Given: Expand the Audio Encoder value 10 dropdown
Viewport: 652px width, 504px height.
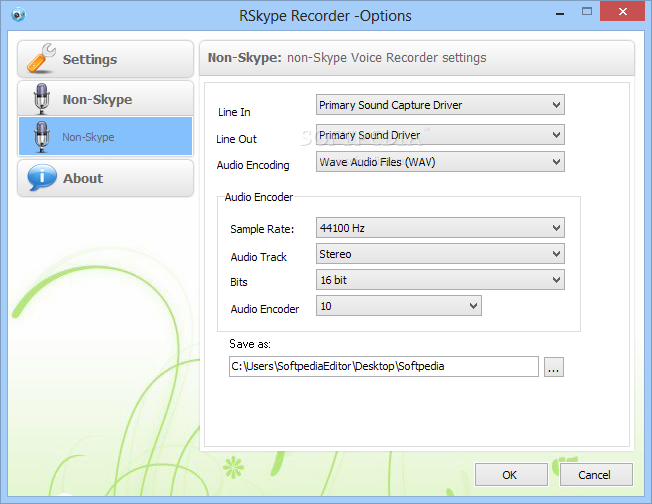Looking at the screenshot, I should 398,306.
